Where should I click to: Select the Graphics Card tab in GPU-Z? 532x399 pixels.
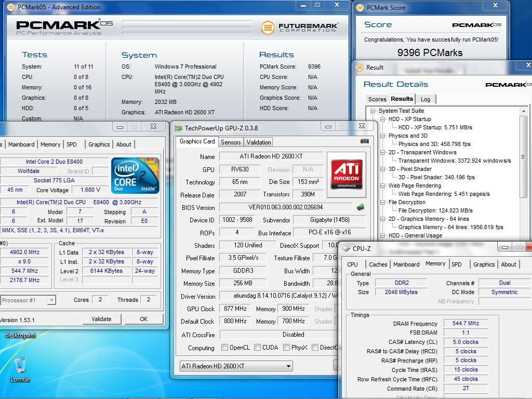[197, 141]
